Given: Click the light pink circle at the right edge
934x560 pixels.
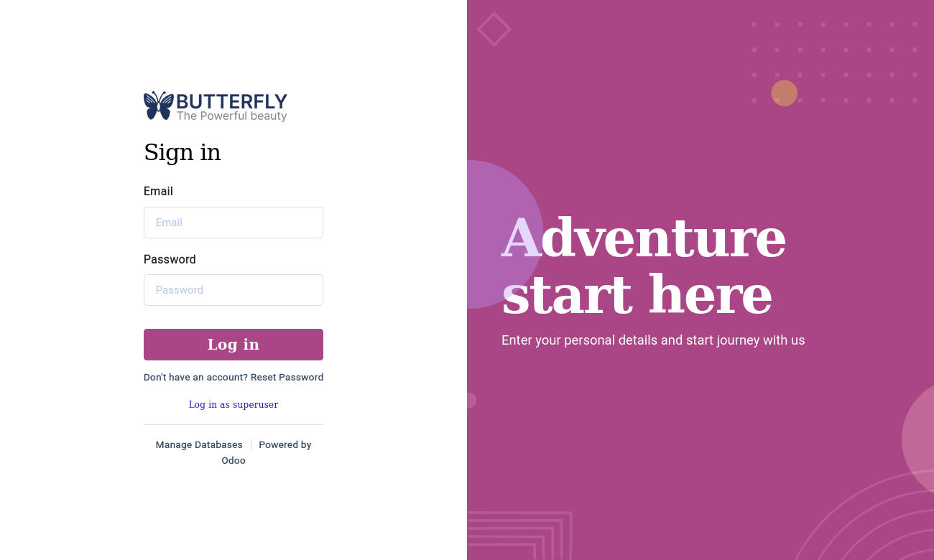Looking at the screenshot, I should click(918, 438).
